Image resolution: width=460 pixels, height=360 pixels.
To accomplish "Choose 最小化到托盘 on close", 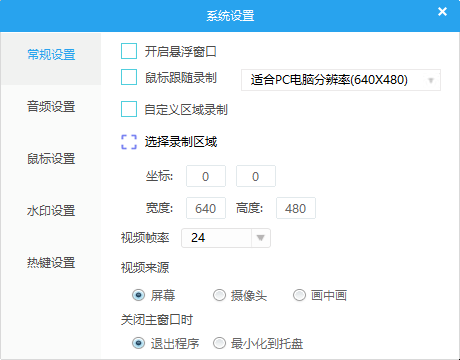I will pyautogui.click(x=219, y=343).
